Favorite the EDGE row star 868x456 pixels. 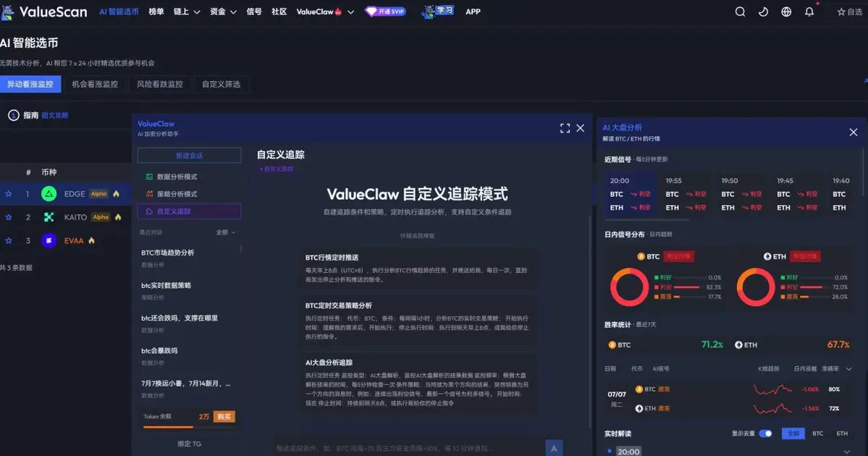(x=8, y=194)
